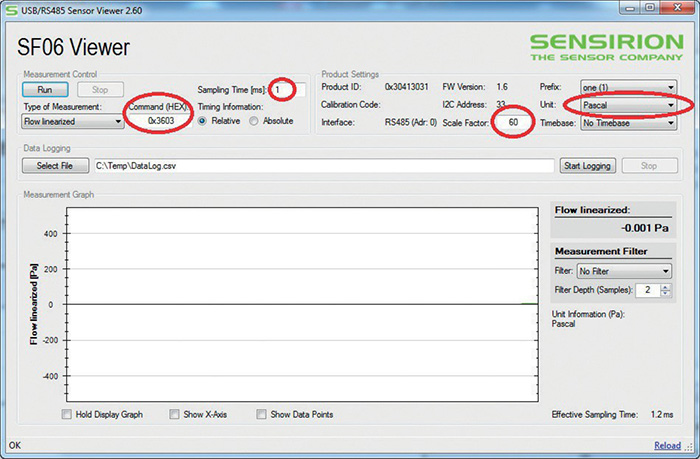The height and width of the screenshot is (459, 700).
Task: Click the log file path field
Action: (x=324, y=166)
